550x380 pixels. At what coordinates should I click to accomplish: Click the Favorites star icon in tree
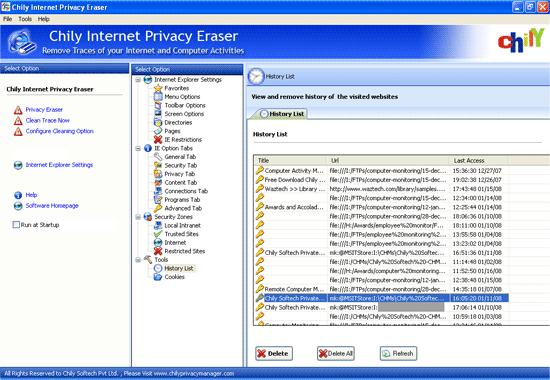tap(158, 88)
